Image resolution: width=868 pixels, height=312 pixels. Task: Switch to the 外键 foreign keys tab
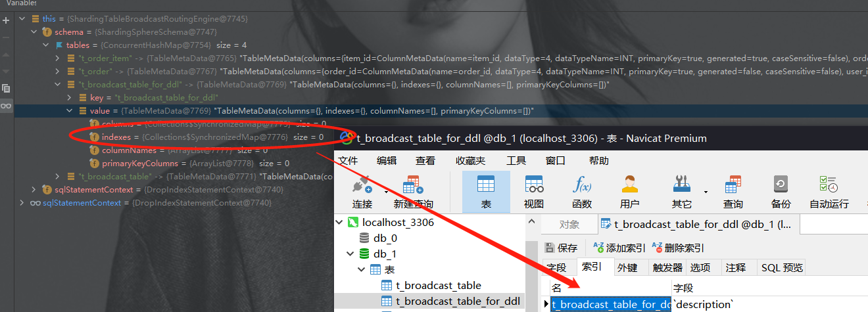click(x=627, y=267)
